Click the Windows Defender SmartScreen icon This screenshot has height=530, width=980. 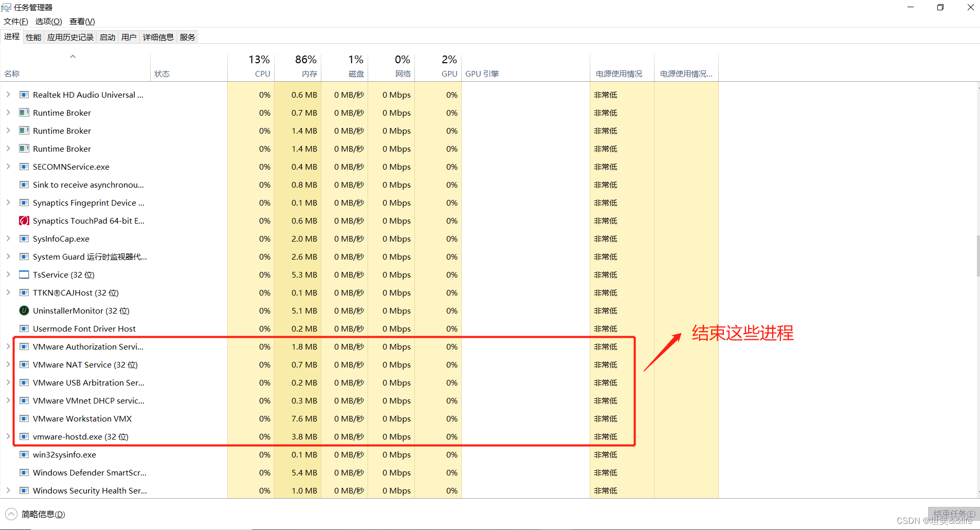click(24, 472)
